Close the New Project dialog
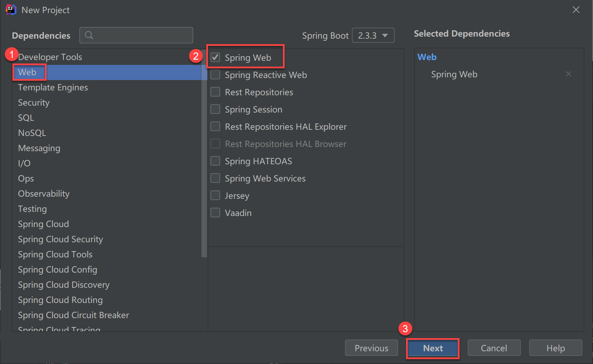 point(576,10)
